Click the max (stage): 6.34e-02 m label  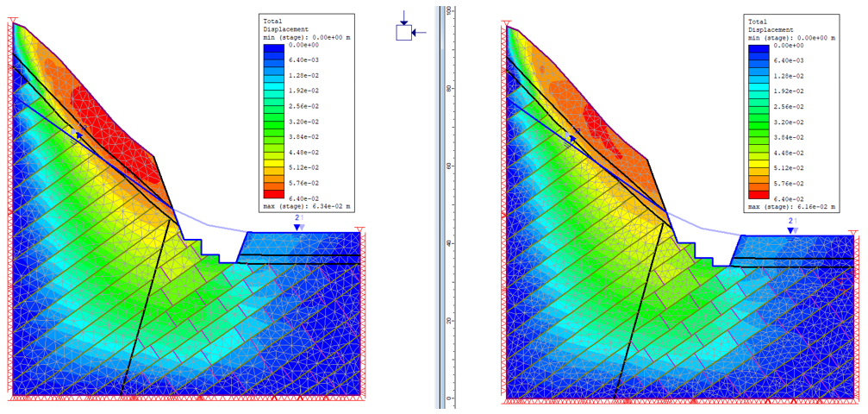point(308,207)
